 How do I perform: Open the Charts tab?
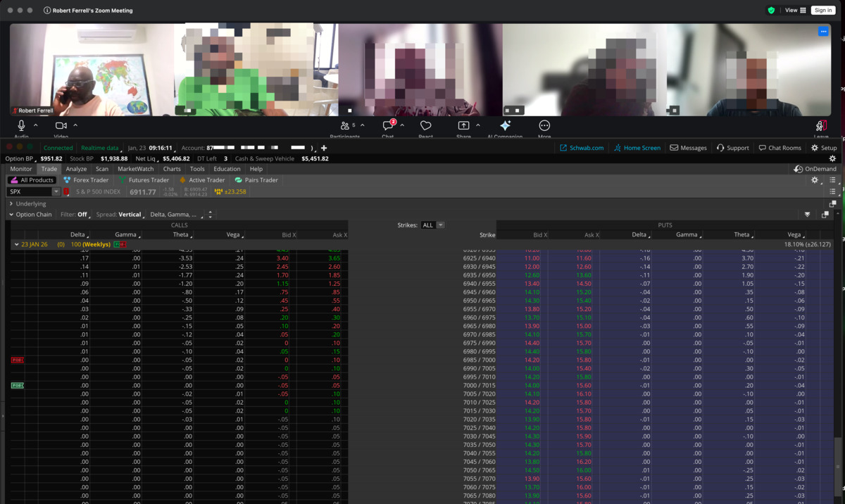[172, 169]
